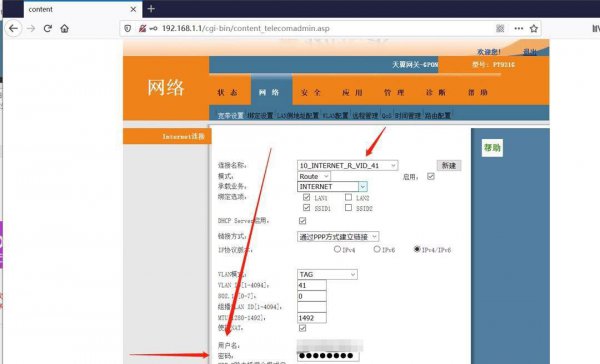Image resolution: width=600 pixels, height=364 pixels.
Task: Open the QR code icon in address bar
Action: (x=500, y=28)
